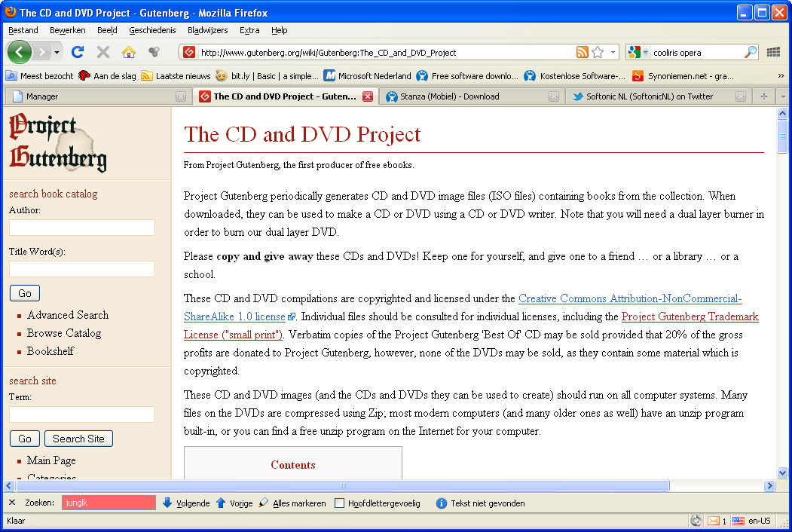Open the Synoniemen.net bookmark

tap(683, 76)
